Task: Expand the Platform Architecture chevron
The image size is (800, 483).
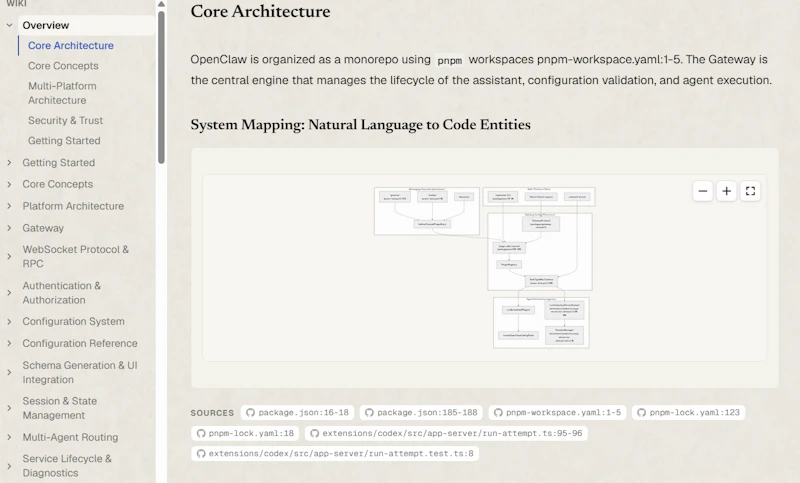Action: 9,206
